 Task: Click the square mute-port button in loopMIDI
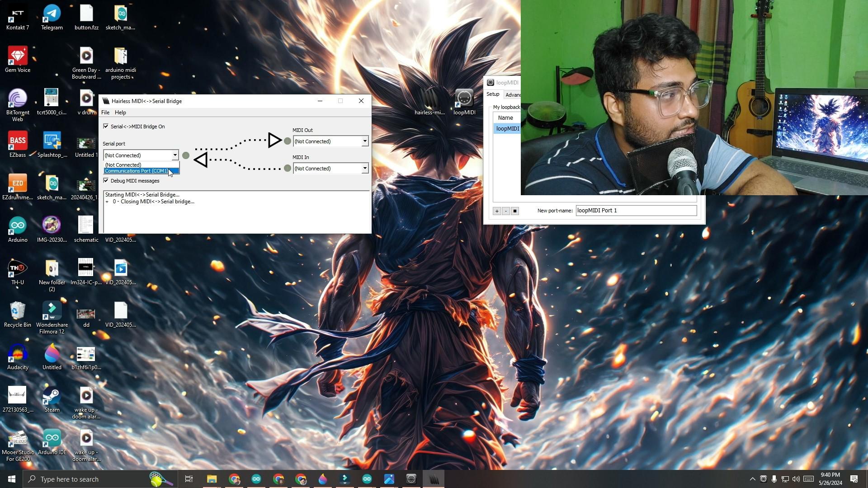(515, 211)
